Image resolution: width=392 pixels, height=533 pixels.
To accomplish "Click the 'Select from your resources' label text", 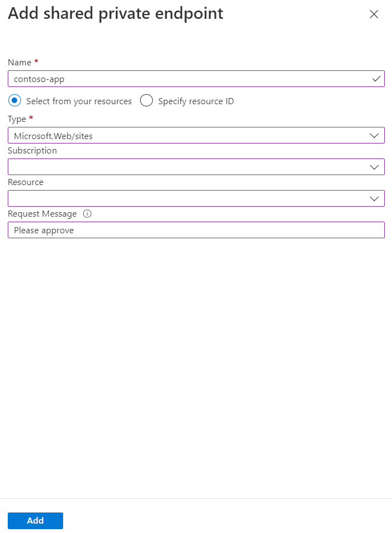I will pos(79,101).
